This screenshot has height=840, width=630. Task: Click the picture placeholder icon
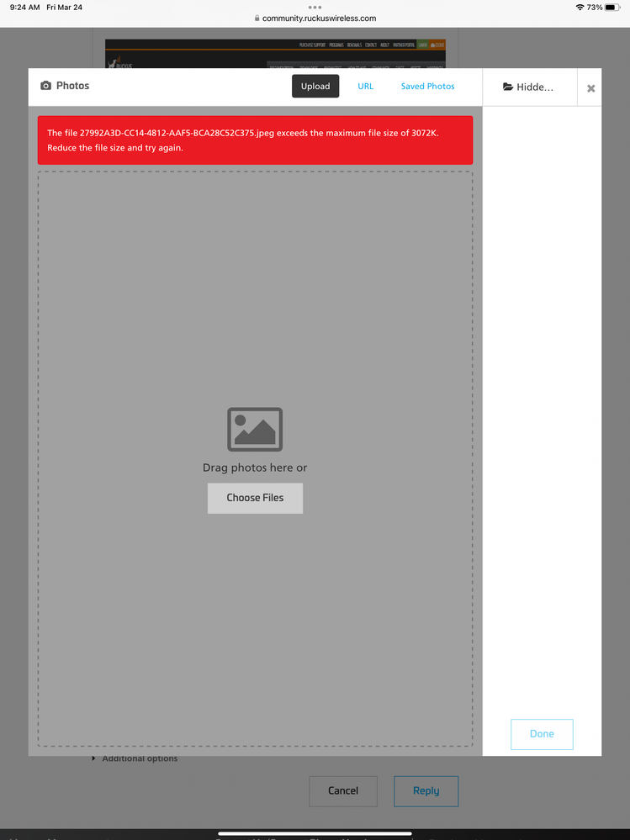tap(255, 430)
